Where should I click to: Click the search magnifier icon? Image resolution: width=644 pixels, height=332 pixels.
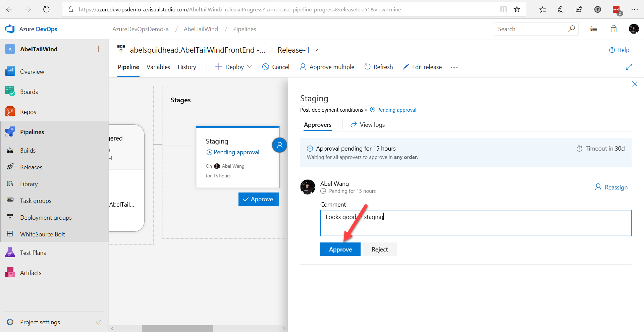(572, 29)
